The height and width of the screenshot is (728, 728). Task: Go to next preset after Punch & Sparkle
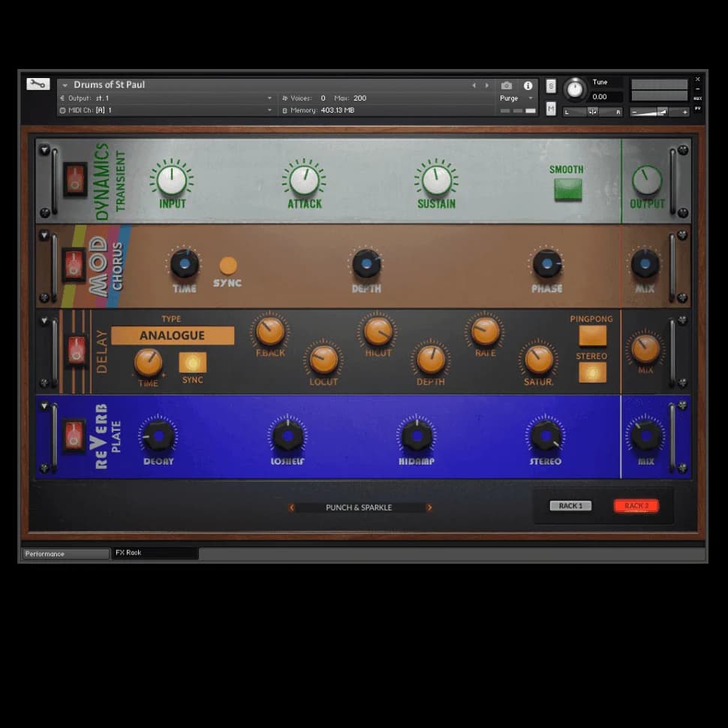click(429, 508)
